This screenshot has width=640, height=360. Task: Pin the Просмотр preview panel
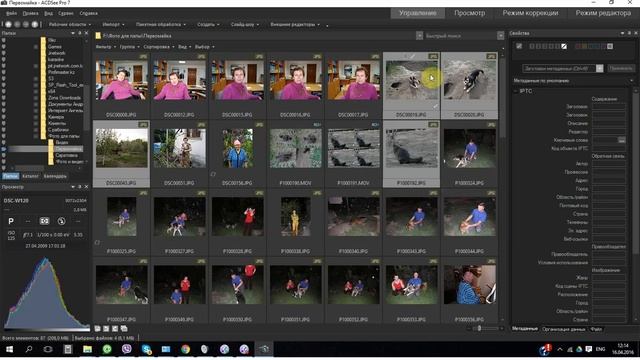pyautogui.click(x=80, y=187)
